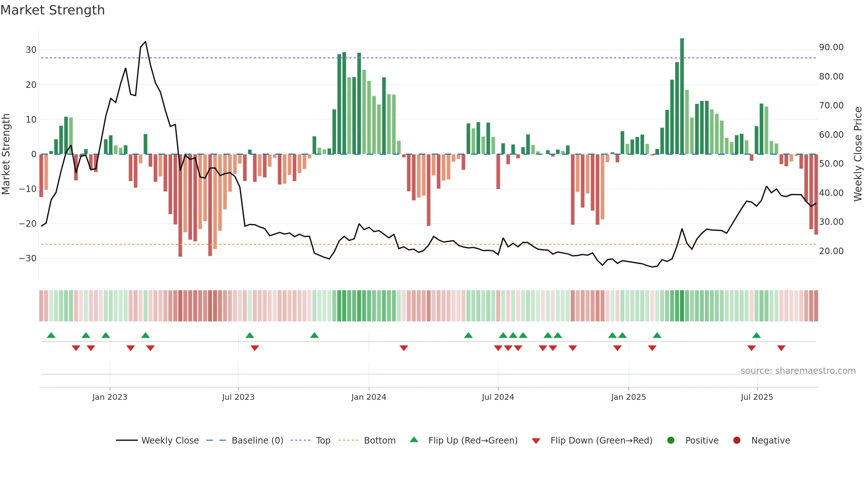
Task: Click the Jul 2023 x-axis label
Action: [x=238, y=397]
